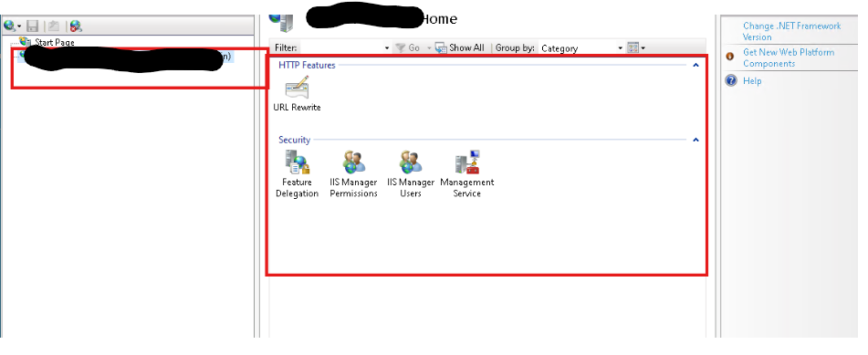The height and width of the screenshot is (355, 868).
Task: Click the Go filter button
Action: [408, 48]
